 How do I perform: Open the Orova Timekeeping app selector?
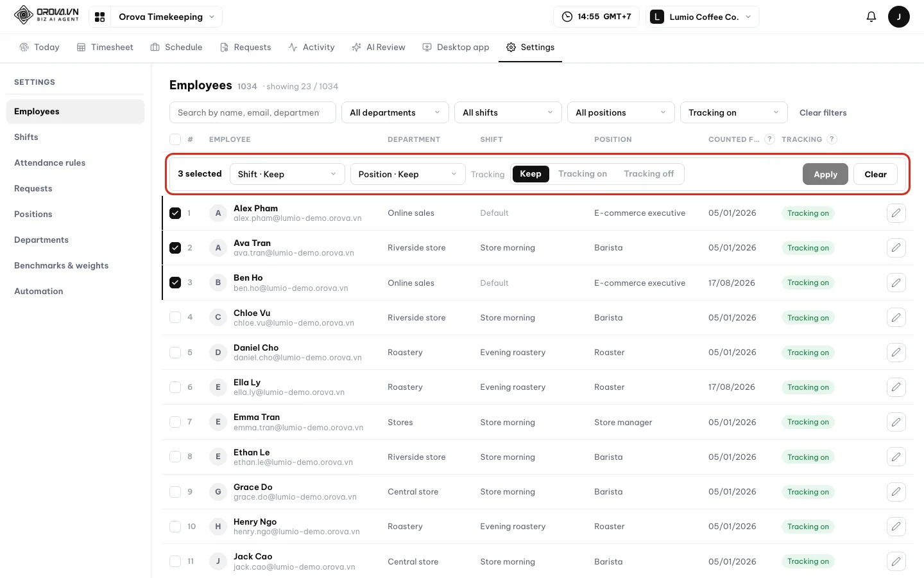click(x=167, y=17)
